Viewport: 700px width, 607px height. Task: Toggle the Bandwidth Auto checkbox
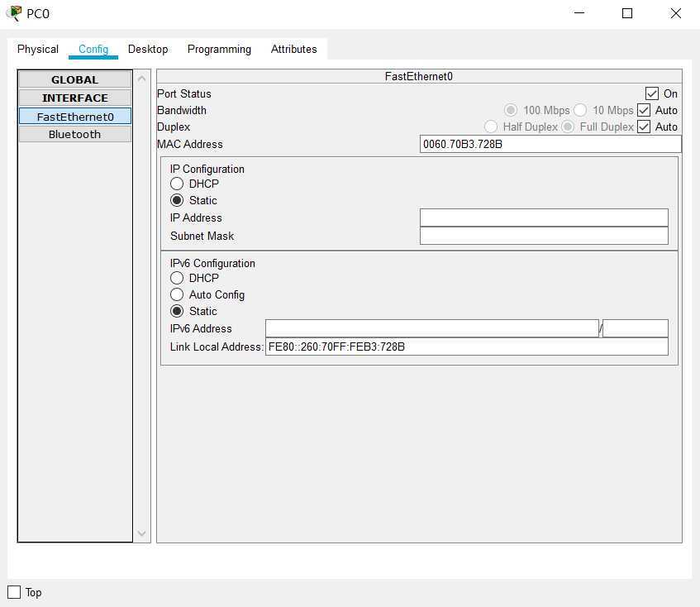(644, 110)
